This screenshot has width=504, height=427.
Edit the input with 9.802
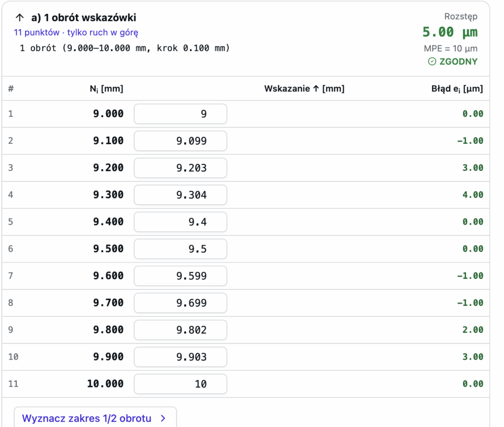(180, 330)
